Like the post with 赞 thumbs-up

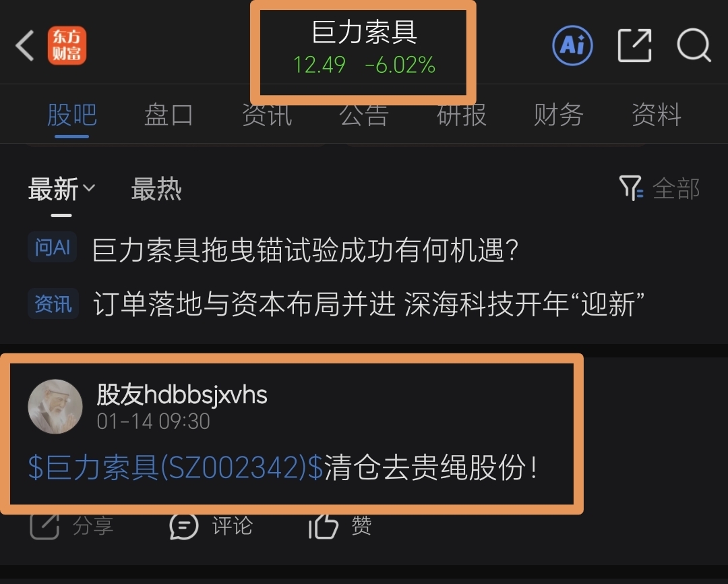(324, 526)
